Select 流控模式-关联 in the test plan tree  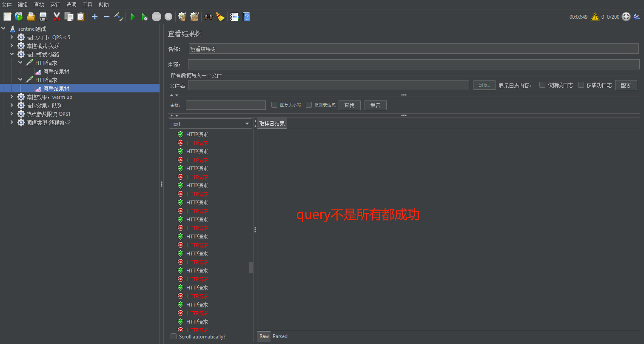click(43, 46)
